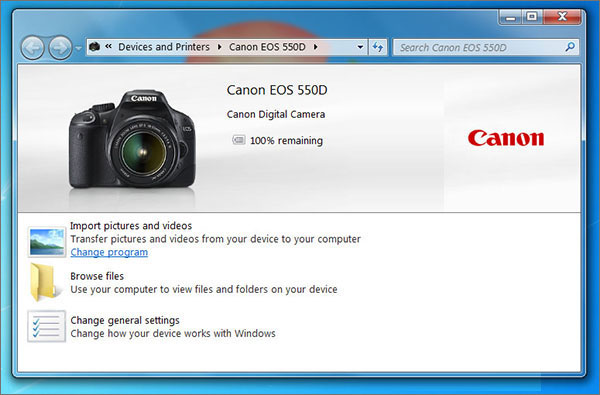Click the camera icon in the address bar
600x395 pixels.
pos(95,47)
